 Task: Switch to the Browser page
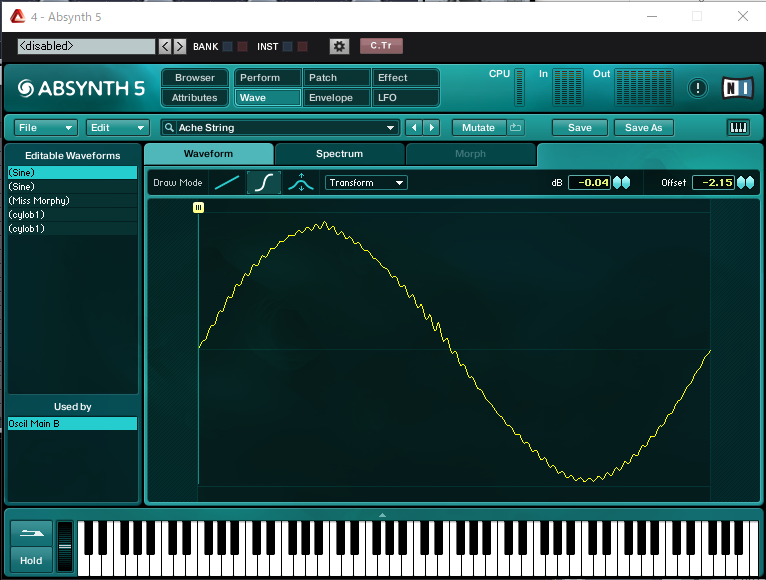point(195,78)
